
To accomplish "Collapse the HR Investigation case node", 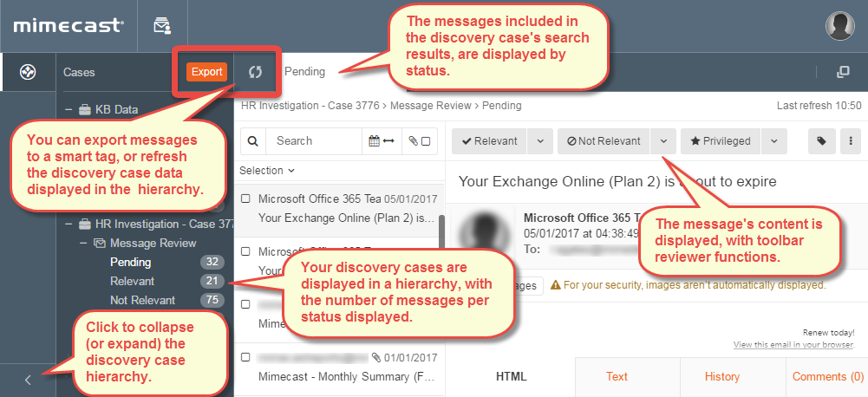I will 69,225.
